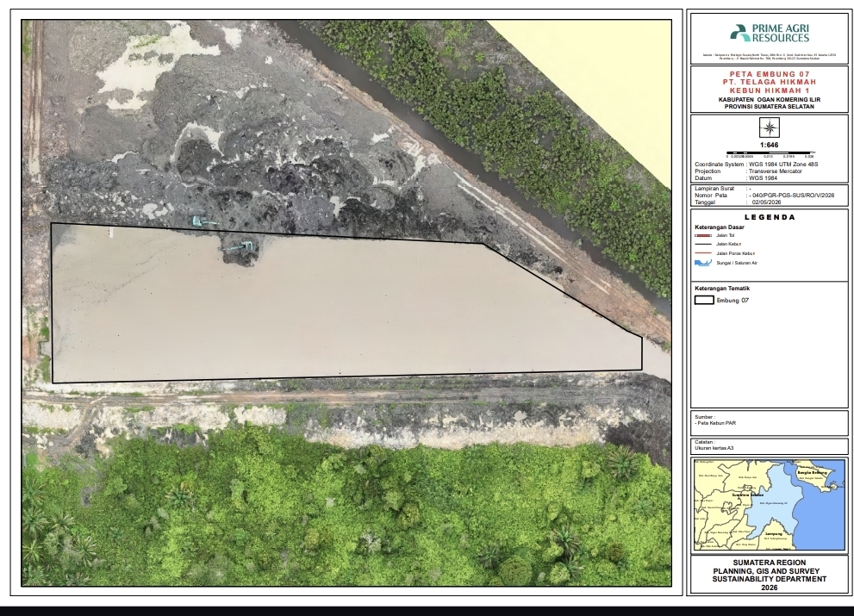Image resolution: width=854 pixels, height=616 pixels.
Task: Click the excavator on the dark soil mound
Action: point(239,247)
